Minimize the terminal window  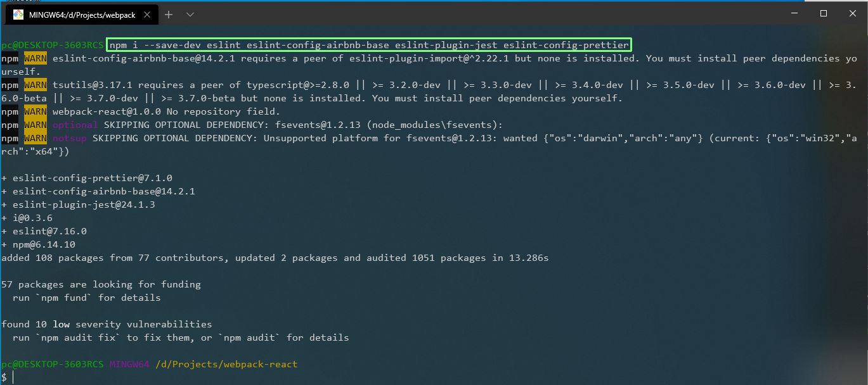pos(794,13)
